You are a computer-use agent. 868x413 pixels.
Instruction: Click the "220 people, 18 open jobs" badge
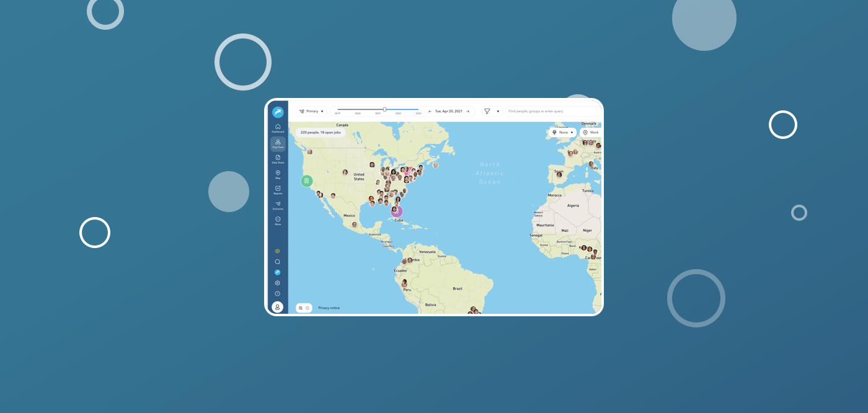tap(322, 132)
